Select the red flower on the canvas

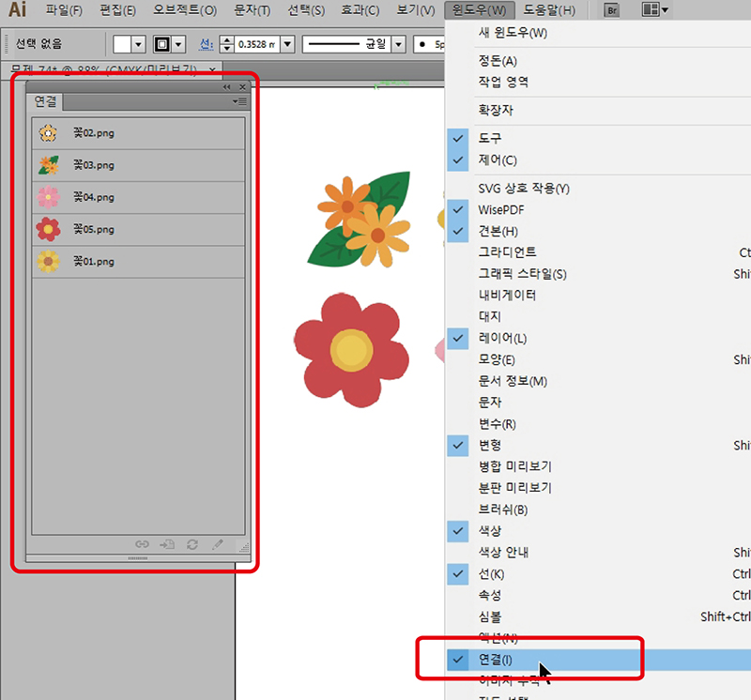351,350
